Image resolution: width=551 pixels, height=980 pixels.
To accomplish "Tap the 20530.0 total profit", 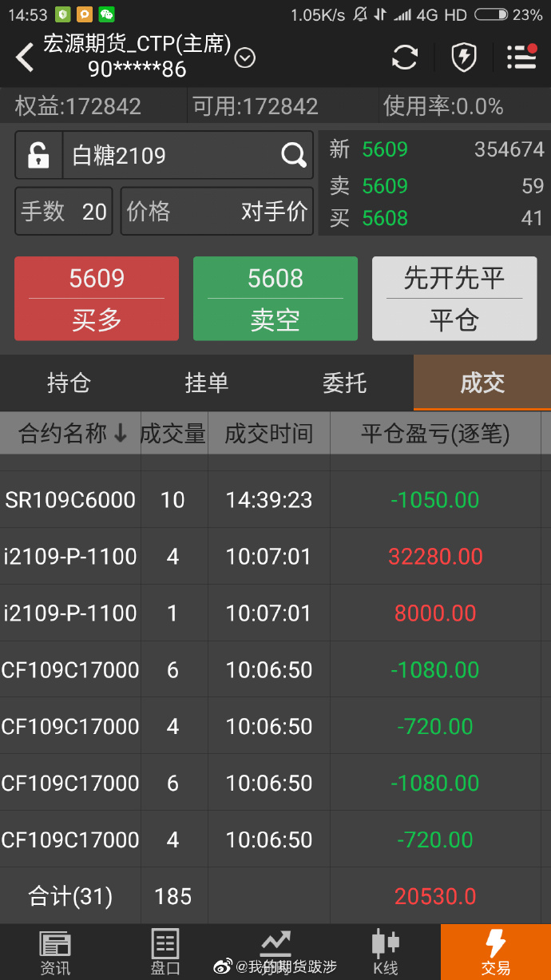I will point(435,896).
